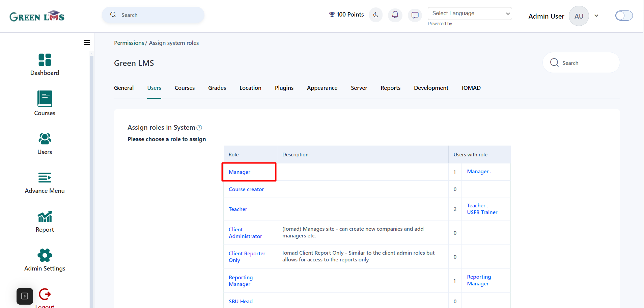This screenshot has height=308, width=644.
Task: Click the magnifier icon in the settings search box
Action: (x=554, y=62)
